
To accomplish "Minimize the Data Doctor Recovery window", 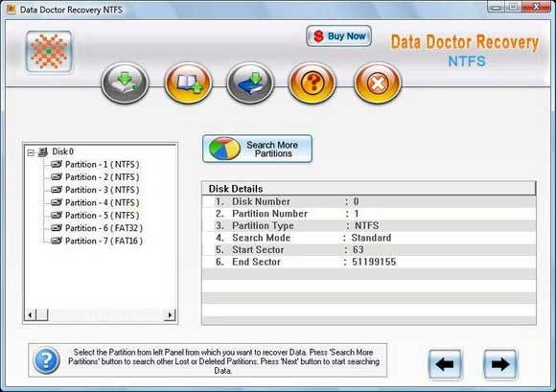I will (x=497, y=7).
